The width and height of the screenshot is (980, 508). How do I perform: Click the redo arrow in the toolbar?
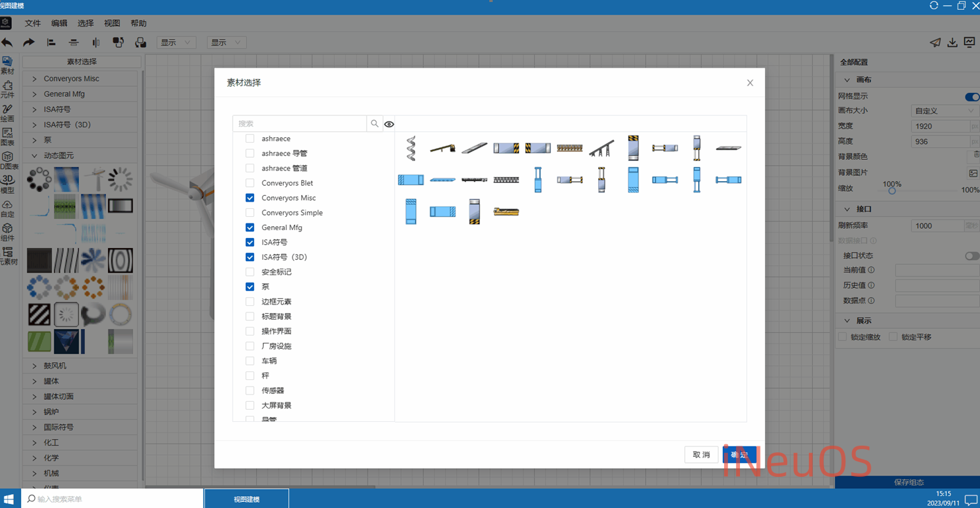coord(29,42)
